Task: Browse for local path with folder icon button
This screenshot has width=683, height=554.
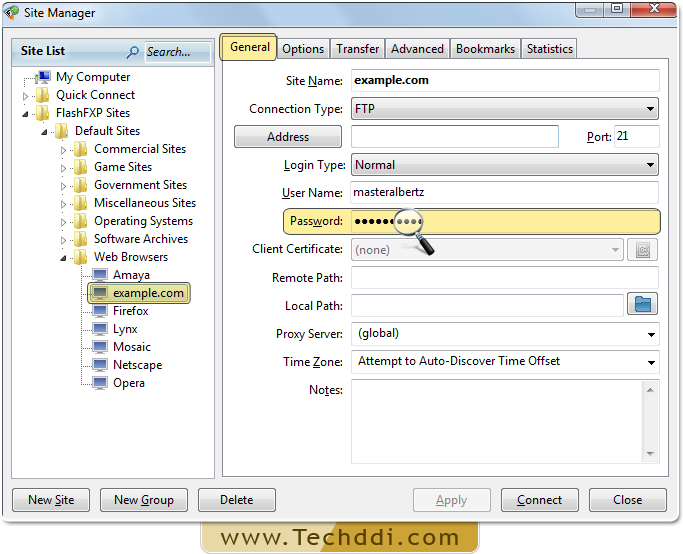Action: (642, 304)
